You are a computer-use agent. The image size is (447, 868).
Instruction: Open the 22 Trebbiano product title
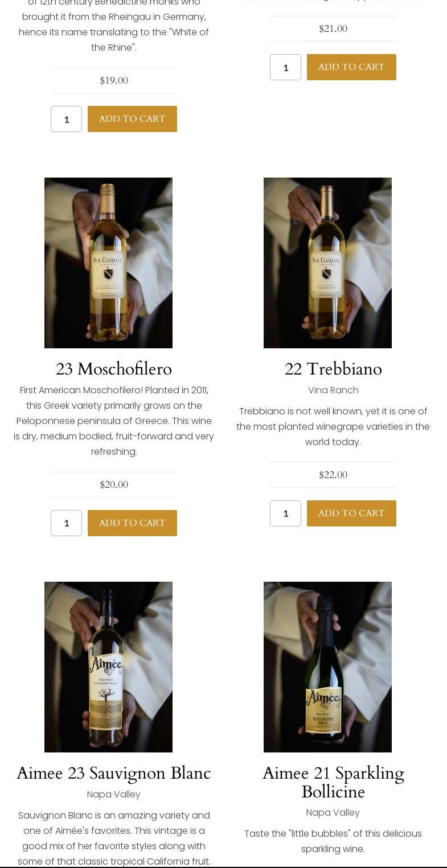pos(333,369)
